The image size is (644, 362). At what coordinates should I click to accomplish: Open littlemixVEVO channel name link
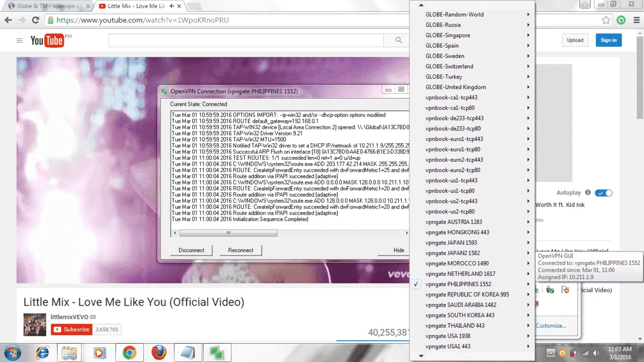pos(69,317)
